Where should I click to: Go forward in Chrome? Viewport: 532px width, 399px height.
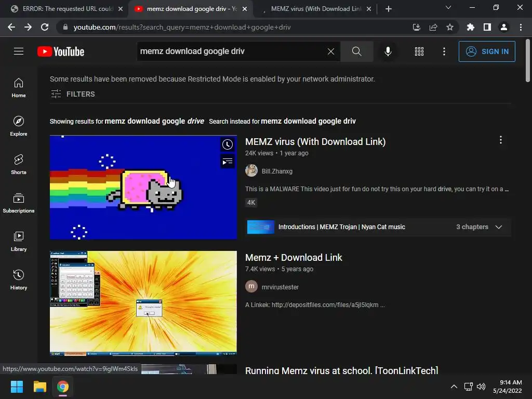[x=28, y=27]
